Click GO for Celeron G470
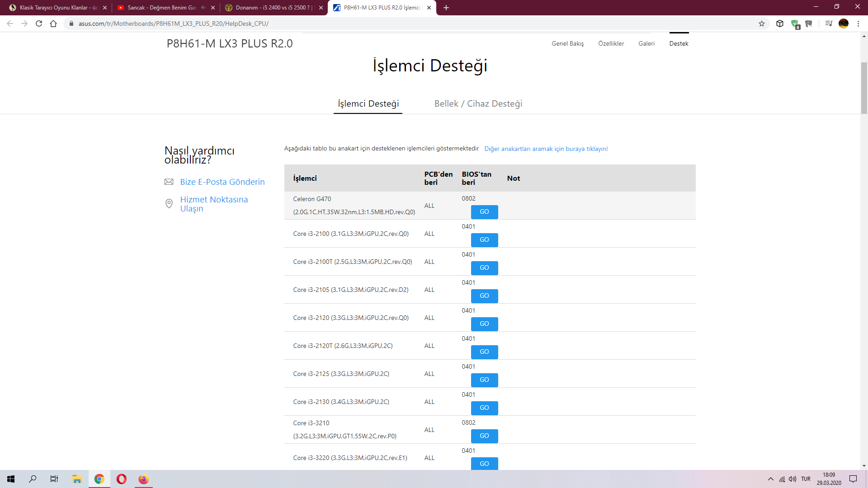Image resolution: width=868 pixels, height=488 pixels. (x=484, y=212)
